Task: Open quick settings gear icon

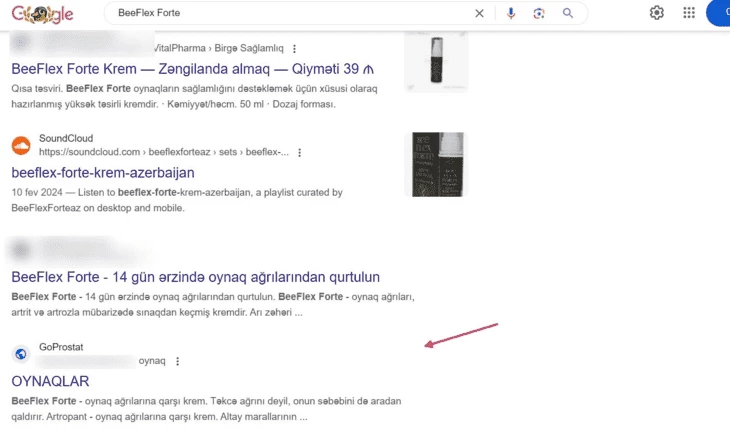Action: click(656, 13)
